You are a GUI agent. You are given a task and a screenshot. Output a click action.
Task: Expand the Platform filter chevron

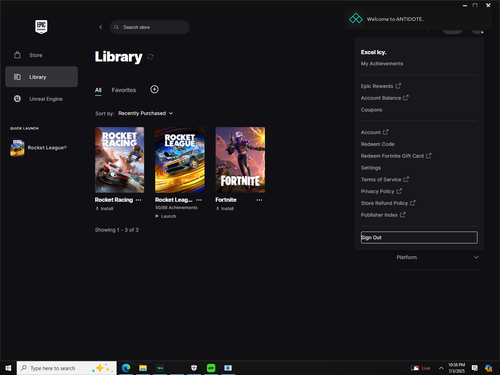coord(476,257)
